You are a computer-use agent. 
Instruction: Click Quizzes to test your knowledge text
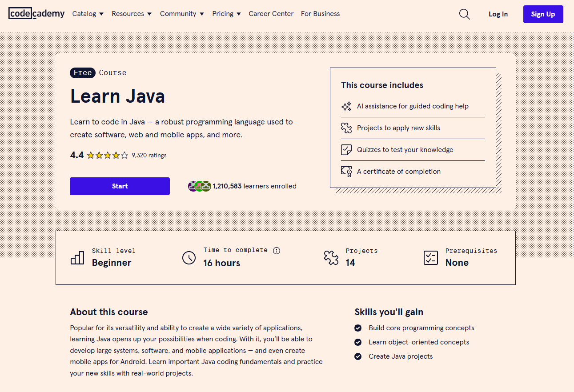[x=405, y=150]
